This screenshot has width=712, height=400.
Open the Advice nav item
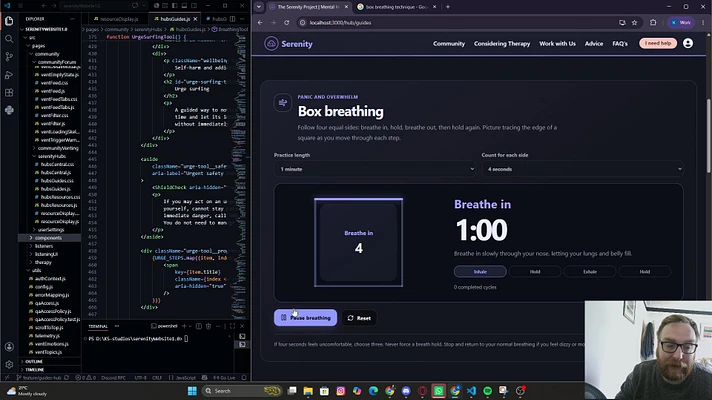[x=593, y=44]
